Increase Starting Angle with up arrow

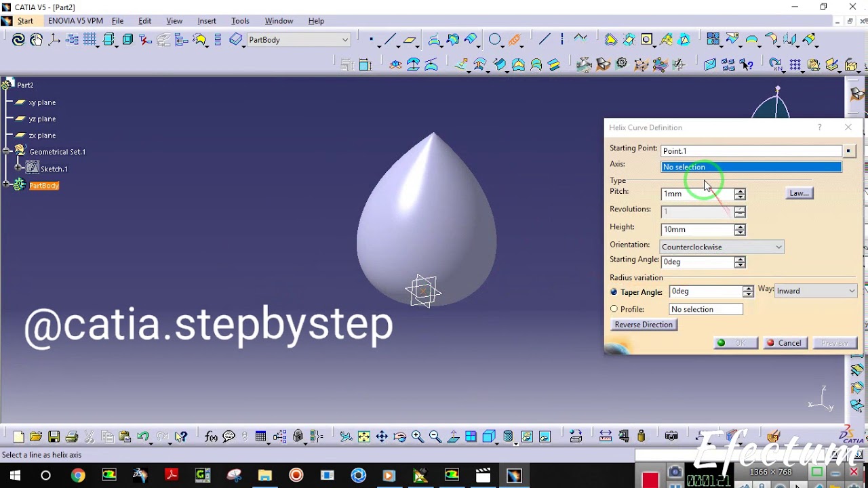740,259
